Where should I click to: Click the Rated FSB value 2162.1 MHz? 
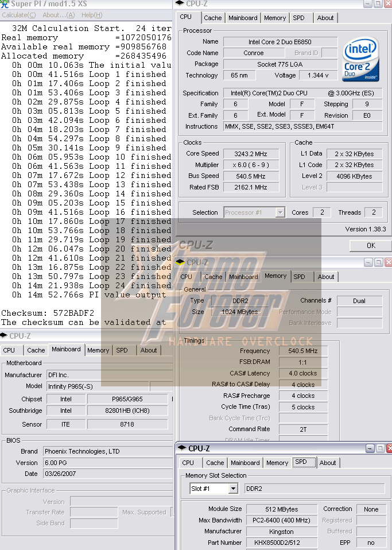251,187
